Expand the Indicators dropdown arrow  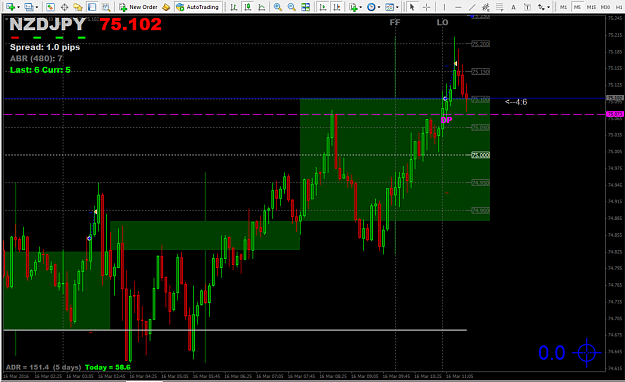(x=361, y=7)
